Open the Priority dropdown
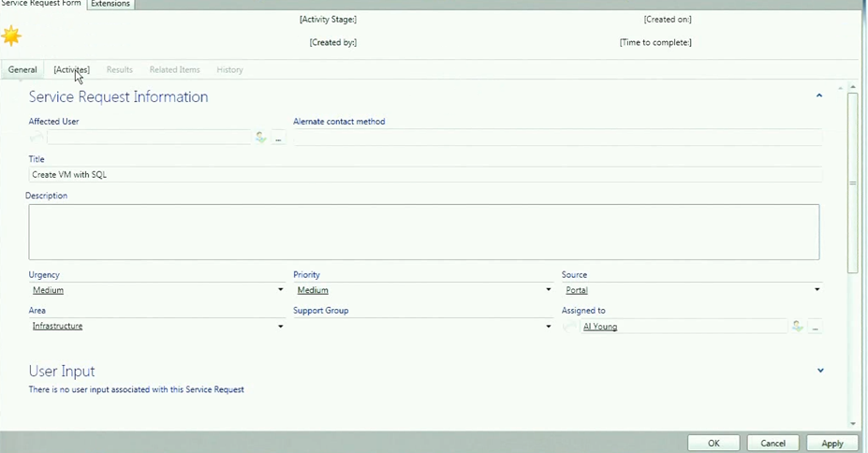This screenshot has width=868, height=453. (x=549, y=290)
